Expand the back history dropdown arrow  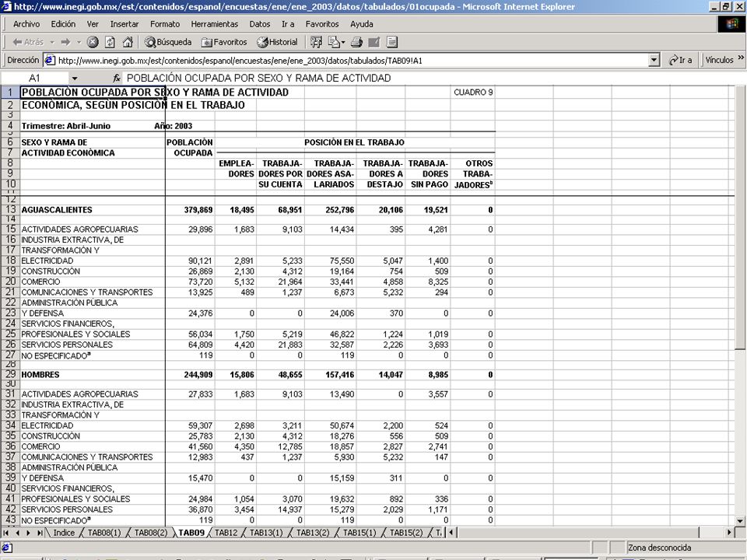[52, 42]
